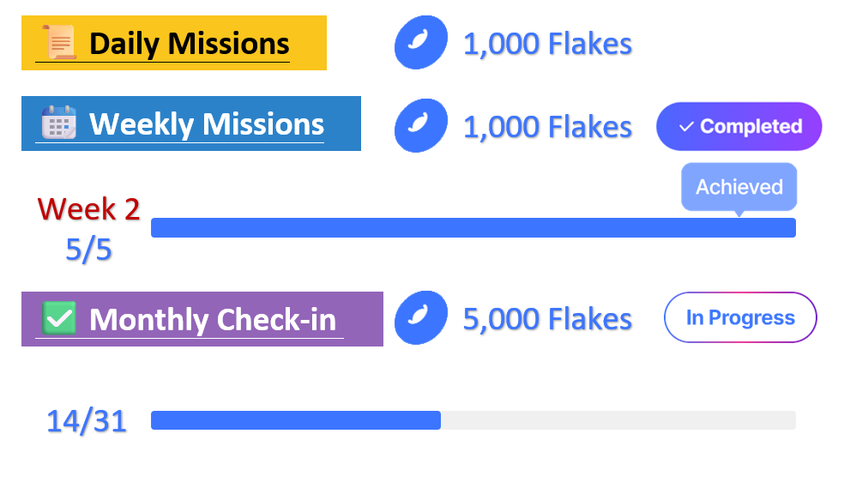The width and height of the screenshot is (850, 482).
Task: Click the 5/5 weekly progress count
Action: [x=89, y=249]
